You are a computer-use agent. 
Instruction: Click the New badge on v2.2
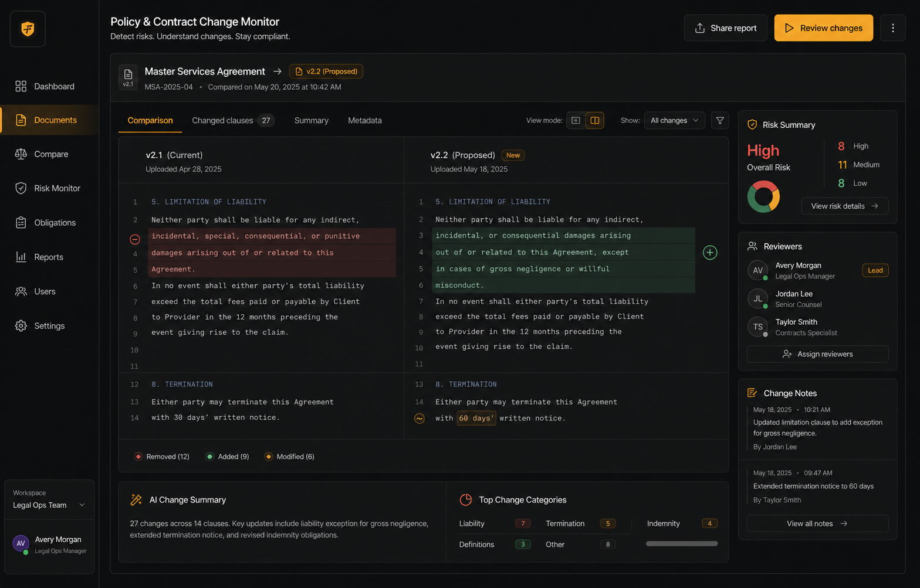[x=513, y=155]
